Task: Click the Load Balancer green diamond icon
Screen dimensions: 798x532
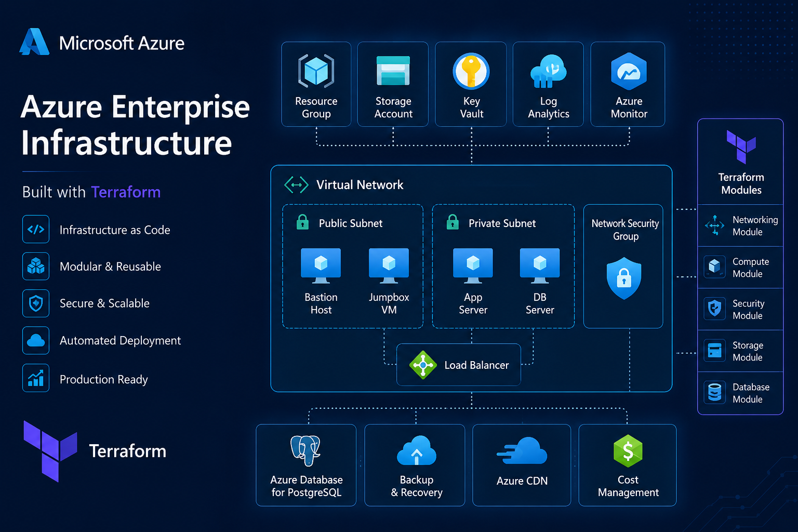Action: [x=423, y=365]
